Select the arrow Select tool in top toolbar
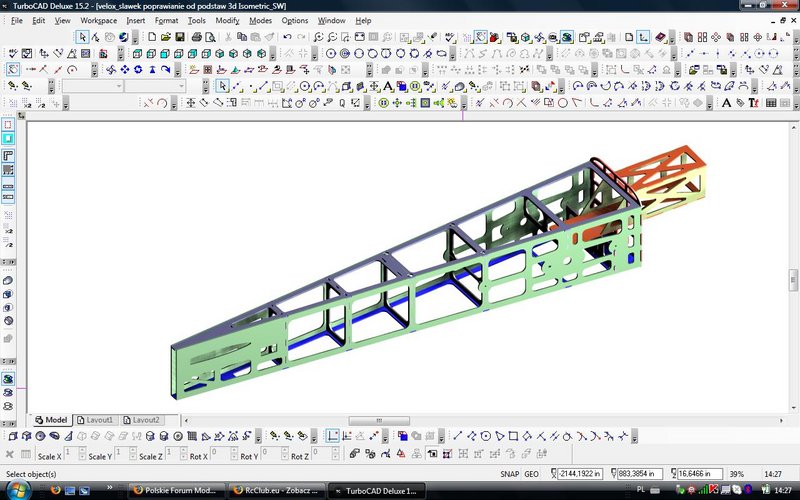The width and height of the screenshot is (800, 500). click(x=82, y=37)
